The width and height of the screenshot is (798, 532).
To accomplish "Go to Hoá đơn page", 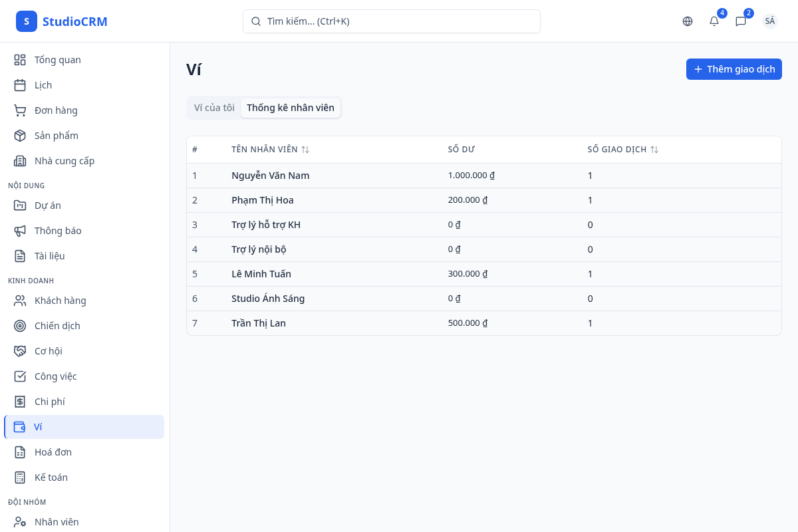I will [x=53, y=452].
